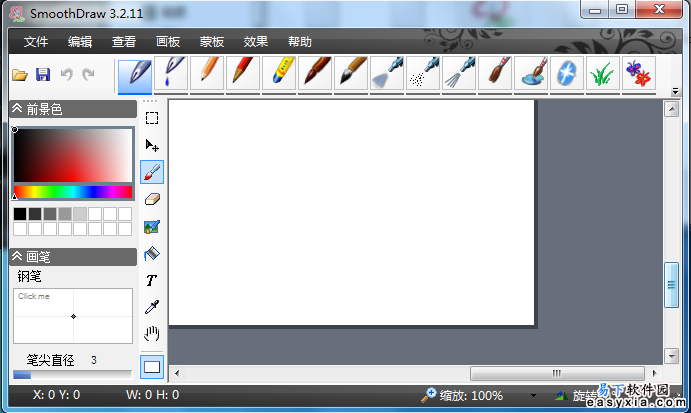The image size is (691, 413).
Task: Click the redo arrow
Action: [88, 74]
